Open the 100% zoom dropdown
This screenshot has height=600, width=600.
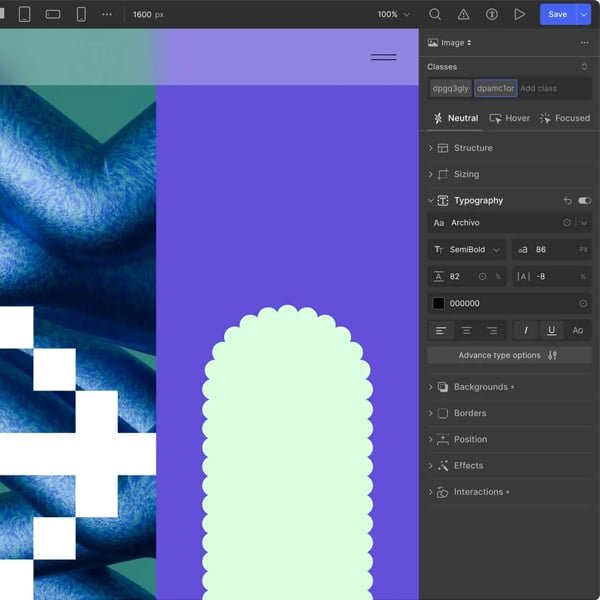point(393,15)
